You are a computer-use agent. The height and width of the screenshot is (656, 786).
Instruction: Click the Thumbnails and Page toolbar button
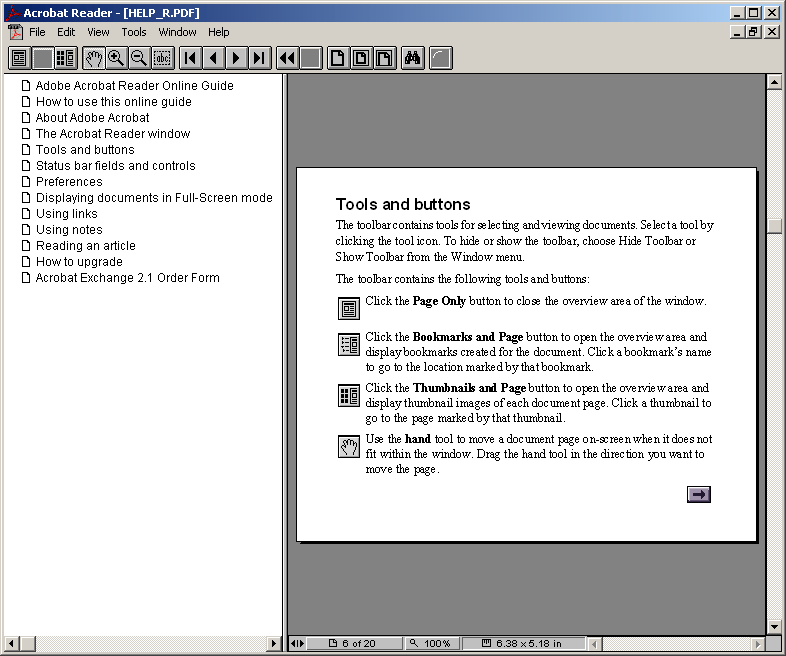[65, 58]
